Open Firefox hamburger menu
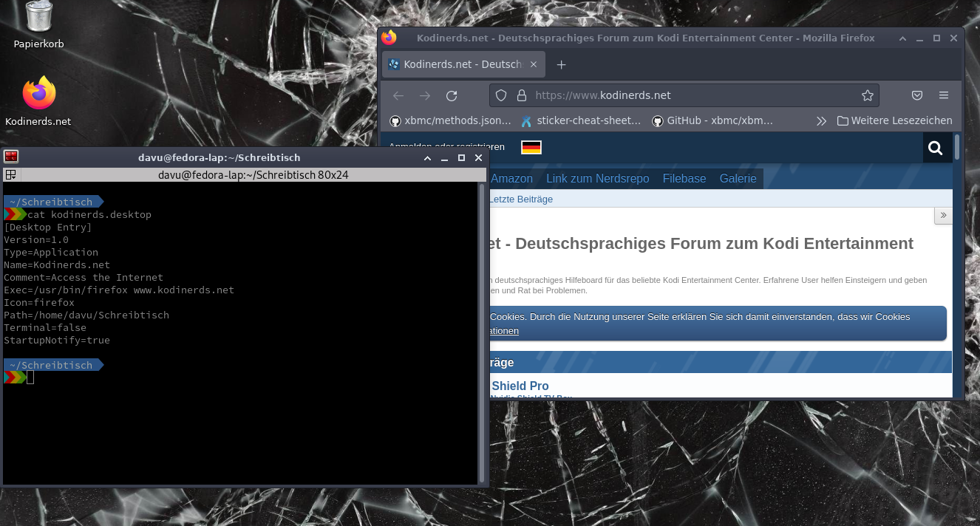The height and width of the screenshot is (526, 980). tap(944, 95)
